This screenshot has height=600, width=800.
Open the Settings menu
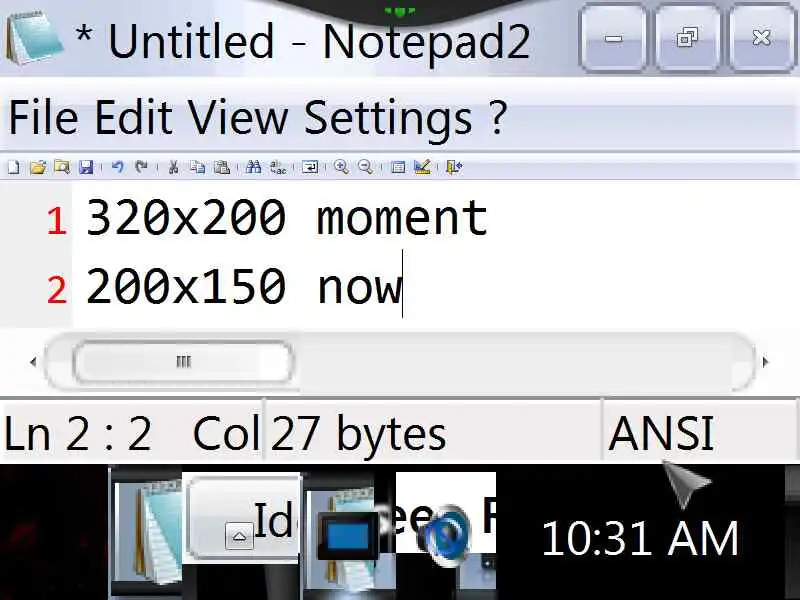(389, 117)
